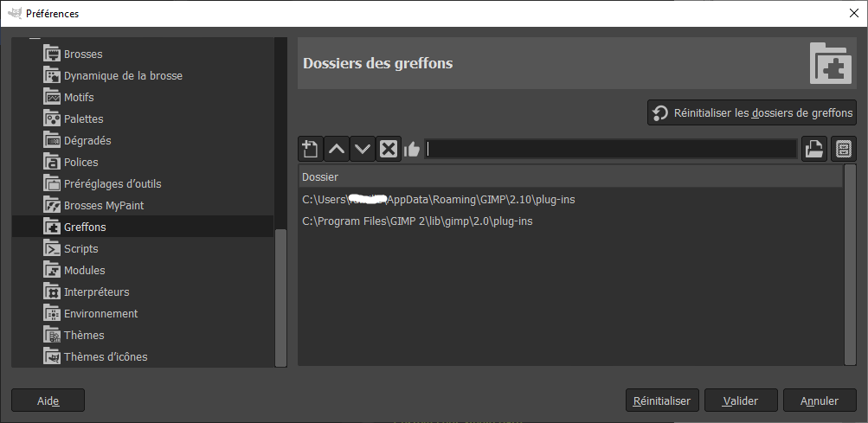Open the folder browser icon button
Image resolution: width=868 pixels, height=423 pixels.
[813, 149]
